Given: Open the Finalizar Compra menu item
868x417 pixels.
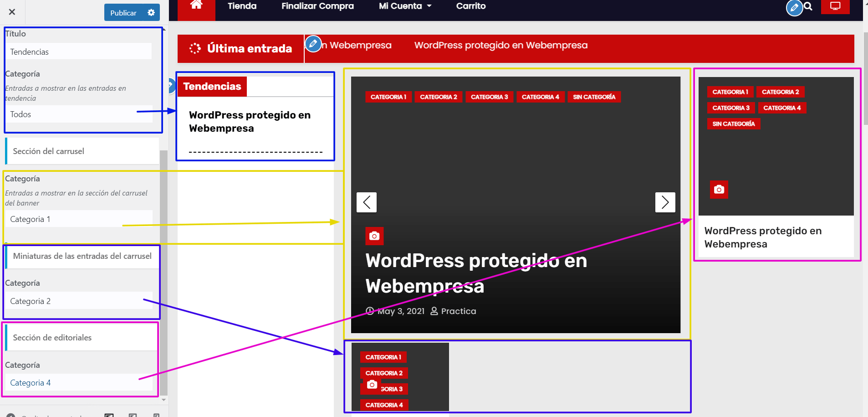Looking at the screenshot, I should pos(317,6).
